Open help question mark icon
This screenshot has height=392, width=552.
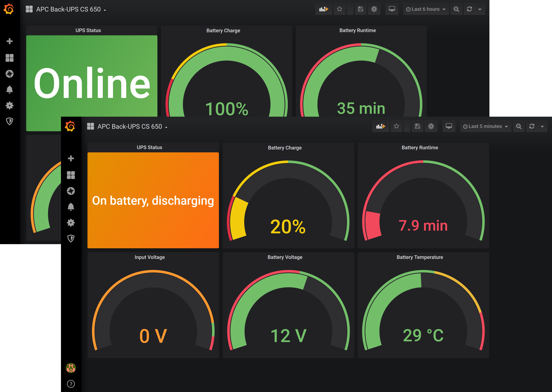pyautogui.click(x=71, y=384)
